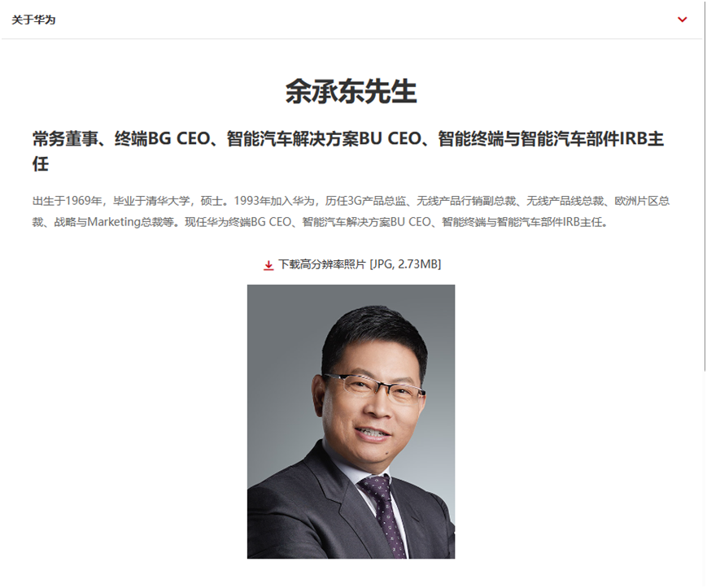Screen dimensions: 707x588
Task: Click the 1993年加入华为 phrase in the bio
Action: [274, 201]
